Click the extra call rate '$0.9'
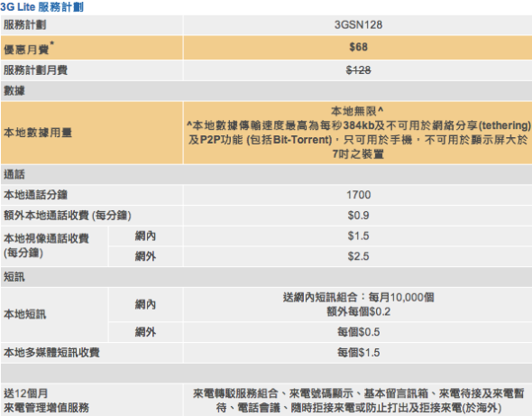 point(358,216)
